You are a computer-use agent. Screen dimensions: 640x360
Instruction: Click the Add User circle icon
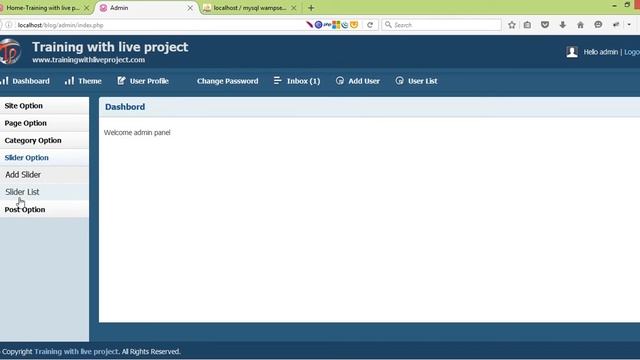340,80
